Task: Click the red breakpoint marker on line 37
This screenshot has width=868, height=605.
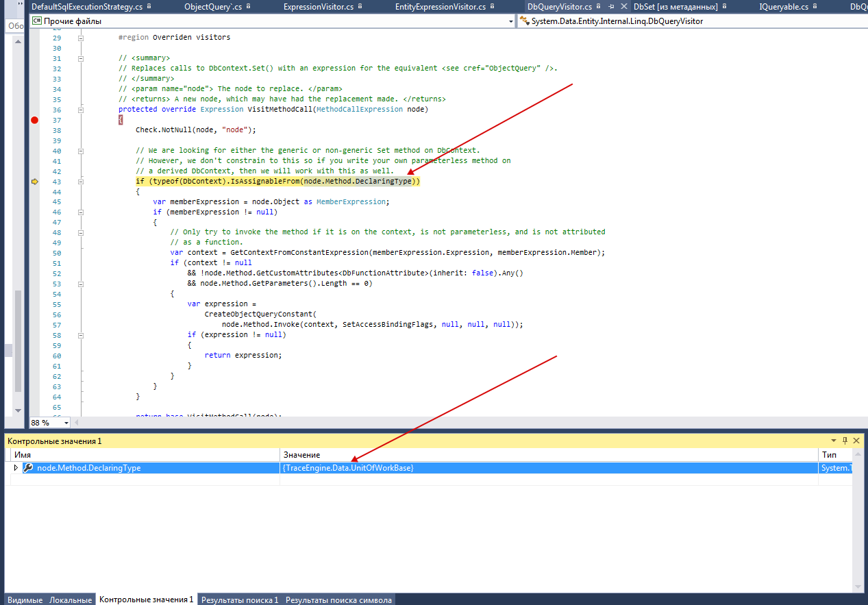Action: [x=34, y=120]
